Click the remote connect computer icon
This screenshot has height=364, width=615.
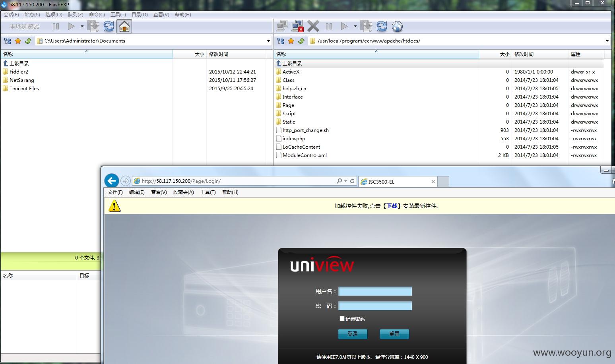click(282, 26)
